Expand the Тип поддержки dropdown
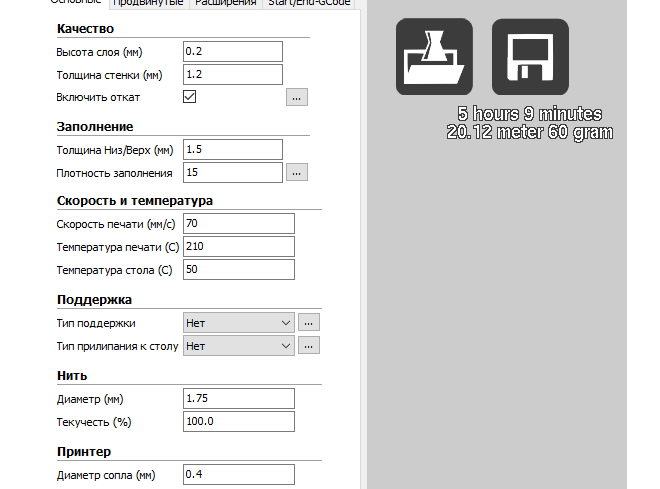Image resolution: width=660 pixels, height=489 pixels. click(x=239, y=323)
